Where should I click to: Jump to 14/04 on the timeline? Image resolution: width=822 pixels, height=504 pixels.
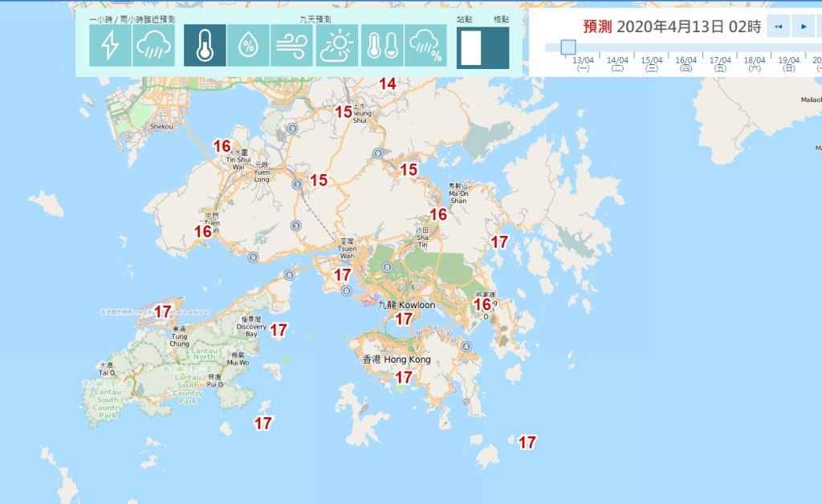click(x=616, y=63)
